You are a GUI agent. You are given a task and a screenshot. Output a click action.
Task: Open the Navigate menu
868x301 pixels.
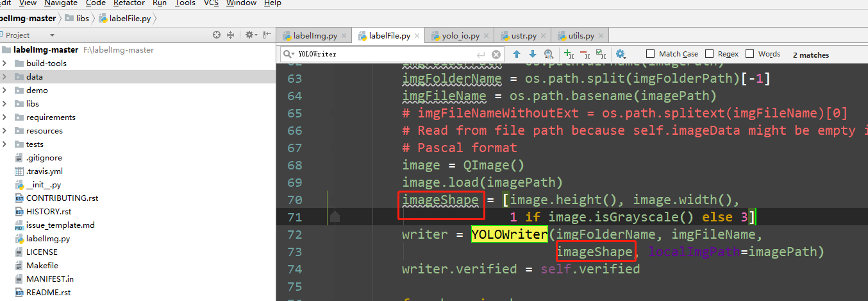[x=61, y=3]
